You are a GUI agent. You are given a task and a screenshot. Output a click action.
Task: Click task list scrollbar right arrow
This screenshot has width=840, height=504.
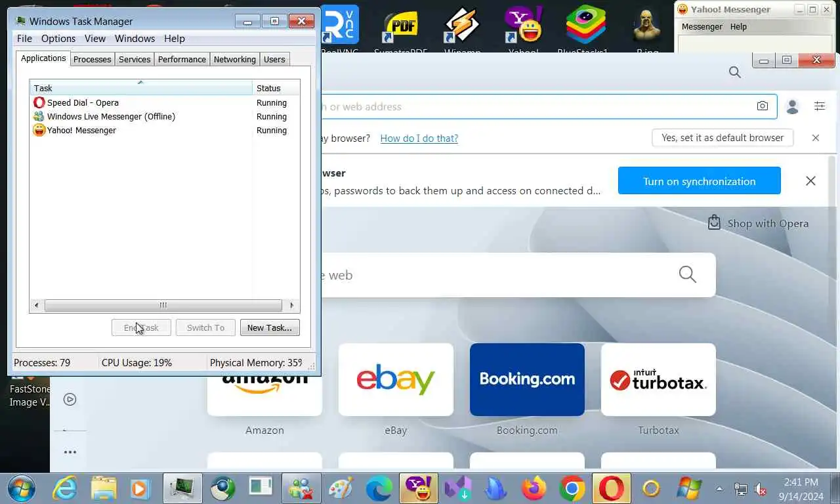click(292, 305)
